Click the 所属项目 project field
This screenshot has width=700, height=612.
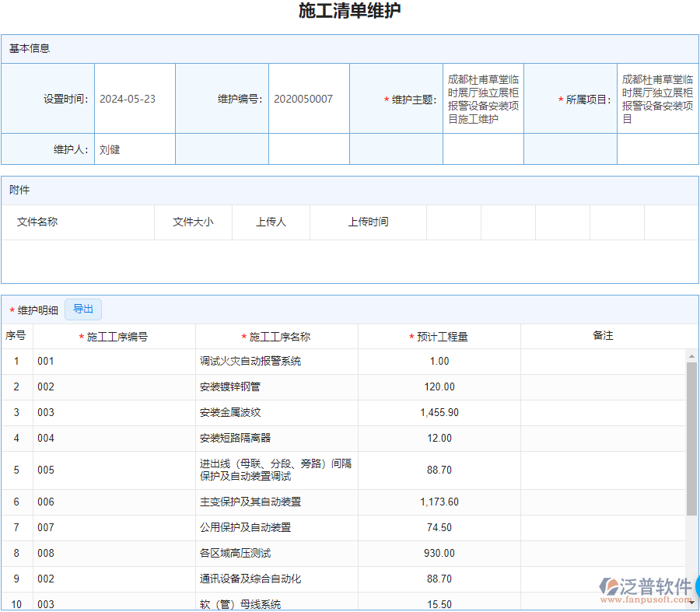(657, 99)
